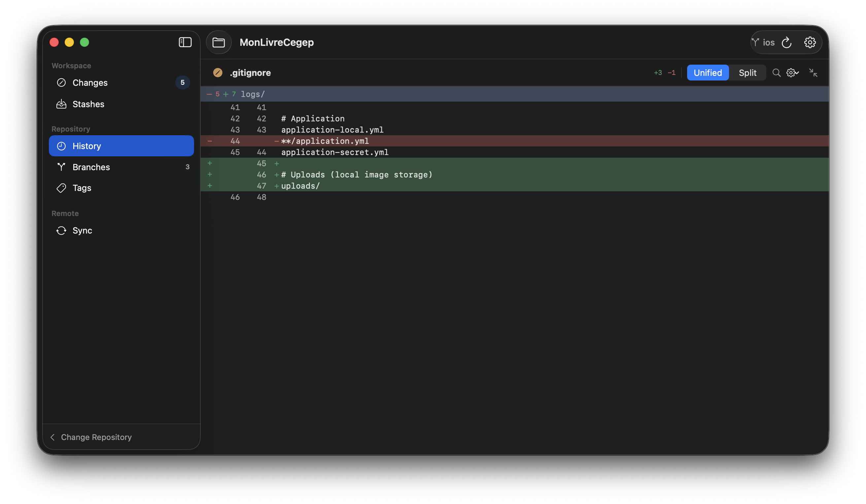Click the .gitignore modified status icon

(217, 73)
